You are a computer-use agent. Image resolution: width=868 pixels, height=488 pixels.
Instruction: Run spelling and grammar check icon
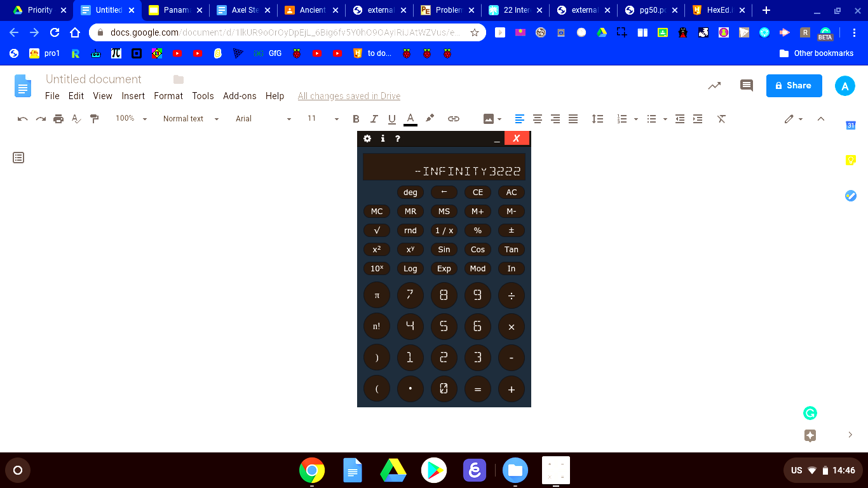(x=76, y=119)
